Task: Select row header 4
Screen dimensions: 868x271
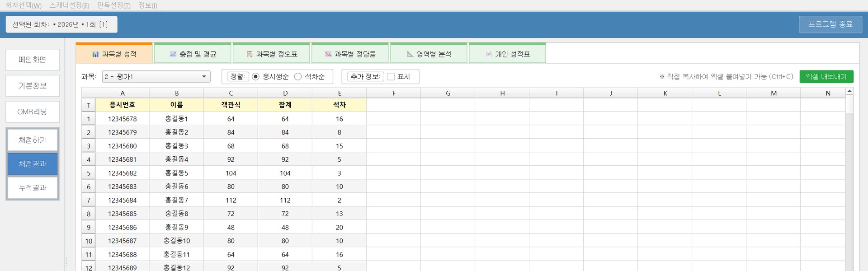Action: [x=89, y=159]
